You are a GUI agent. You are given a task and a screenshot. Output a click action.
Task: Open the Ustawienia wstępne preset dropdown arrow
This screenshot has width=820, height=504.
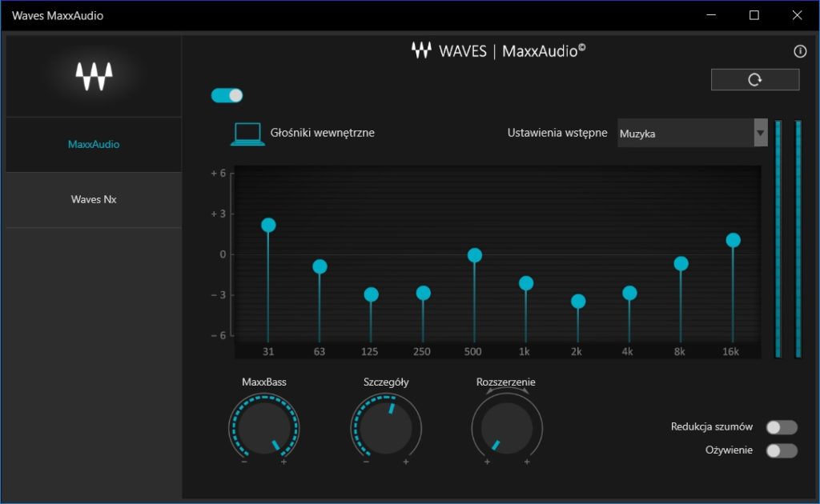coord(760,133)
